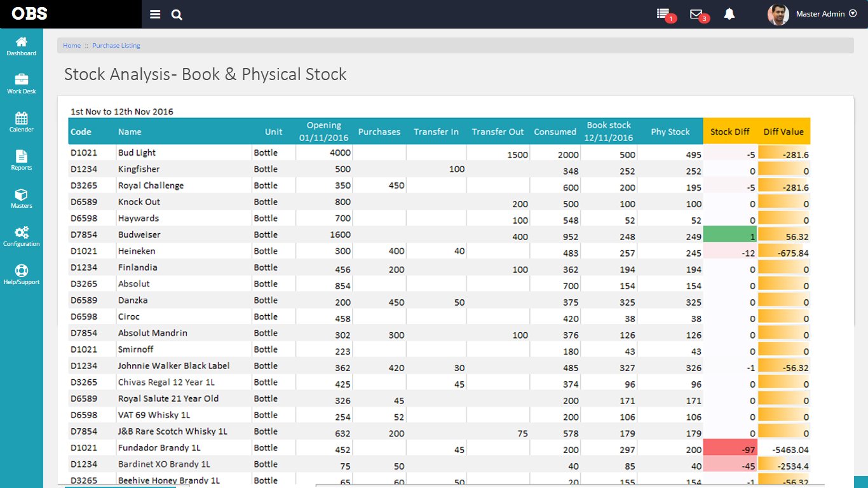Open Configuration from the sidebar
Viewport: 868px width, 488px height.
click(22, 236)
